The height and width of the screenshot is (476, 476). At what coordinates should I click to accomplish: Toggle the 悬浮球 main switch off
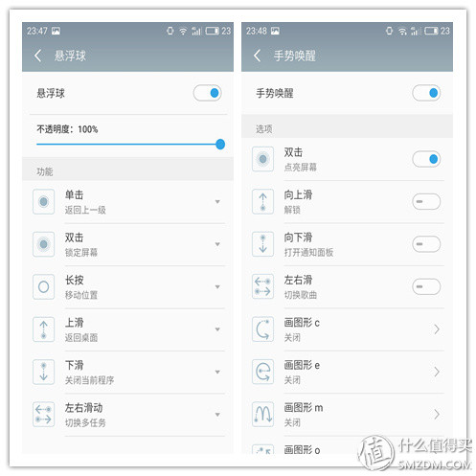(x=207, y=93)
